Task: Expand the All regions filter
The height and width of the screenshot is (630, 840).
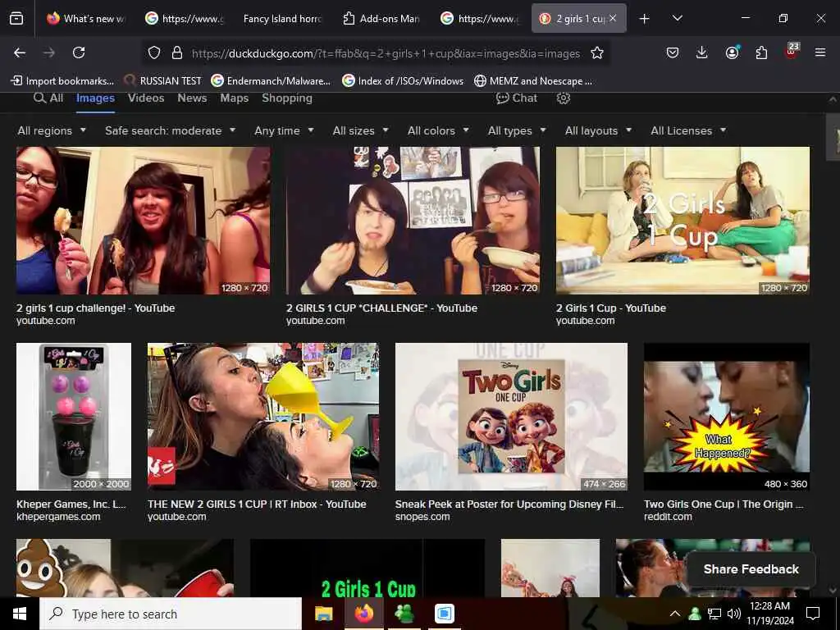Action: point(52,130)
